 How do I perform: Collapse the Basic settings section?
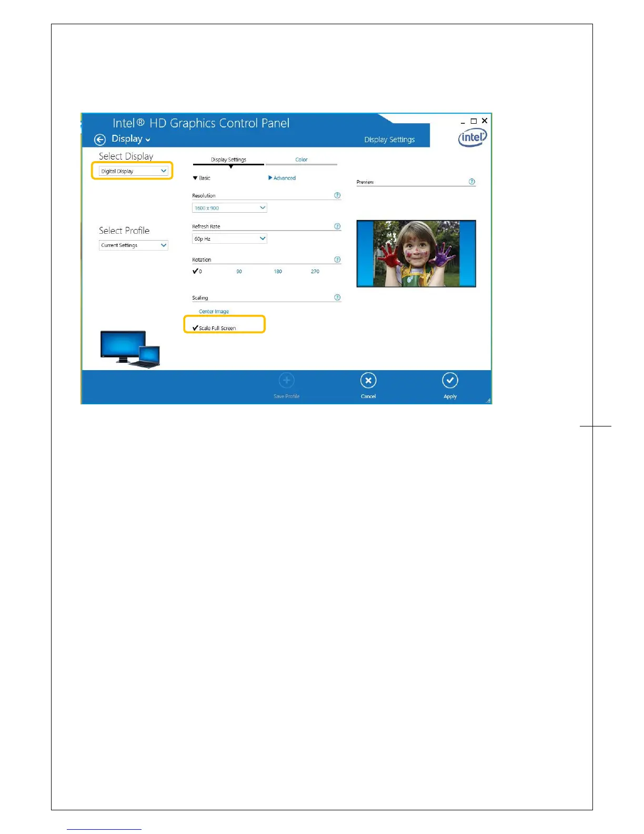click(x=202, y=178)
